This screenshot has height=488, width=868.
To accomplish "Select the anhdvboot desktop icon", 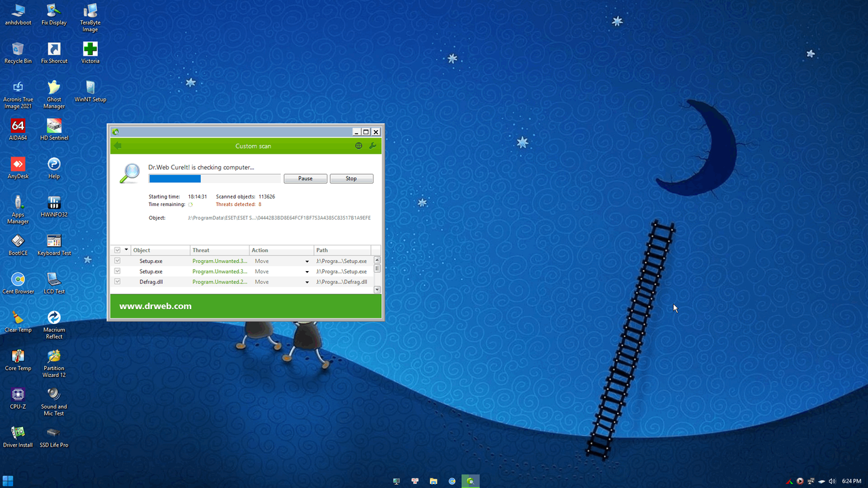I will [x=18, y=14].
